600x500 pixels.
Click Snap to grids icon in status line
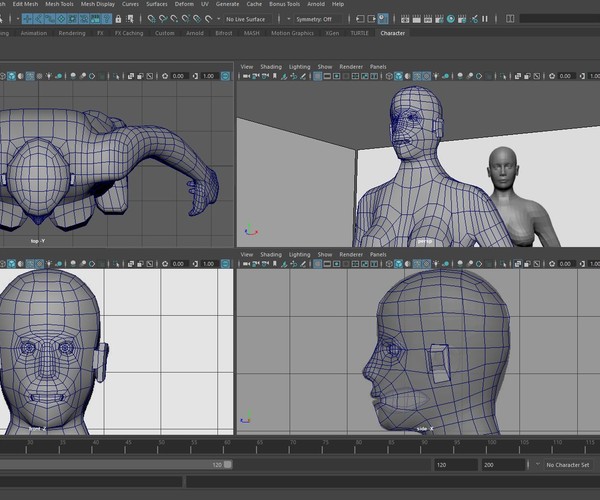coord(151,18)
